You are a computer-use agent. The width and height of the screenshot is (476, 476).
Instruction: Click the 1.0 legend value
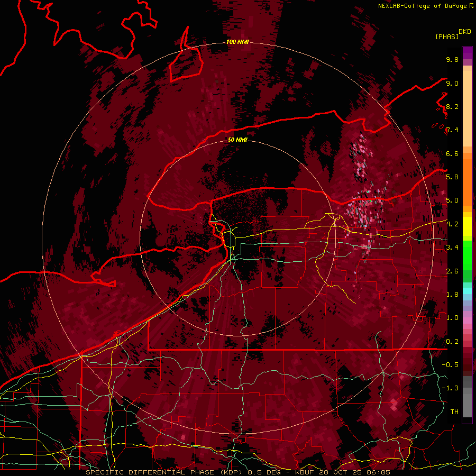click(x=452, y=318)
